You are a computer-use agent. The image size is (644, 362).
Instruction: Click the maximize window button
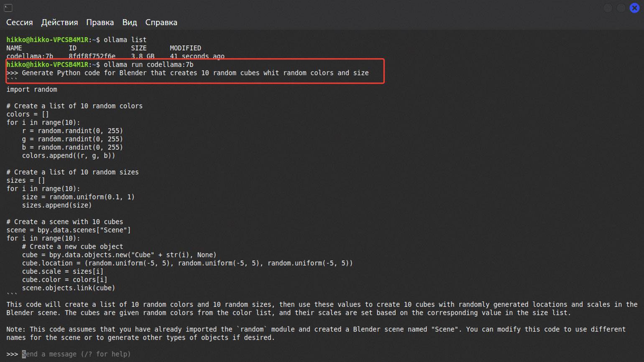coord(621,8)
